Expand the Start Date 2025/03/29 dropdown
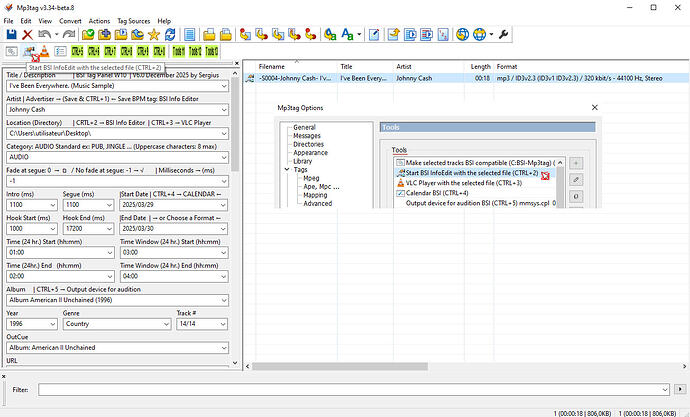The image size is (690, 417). pyautogui.click(x=224, y=205)
